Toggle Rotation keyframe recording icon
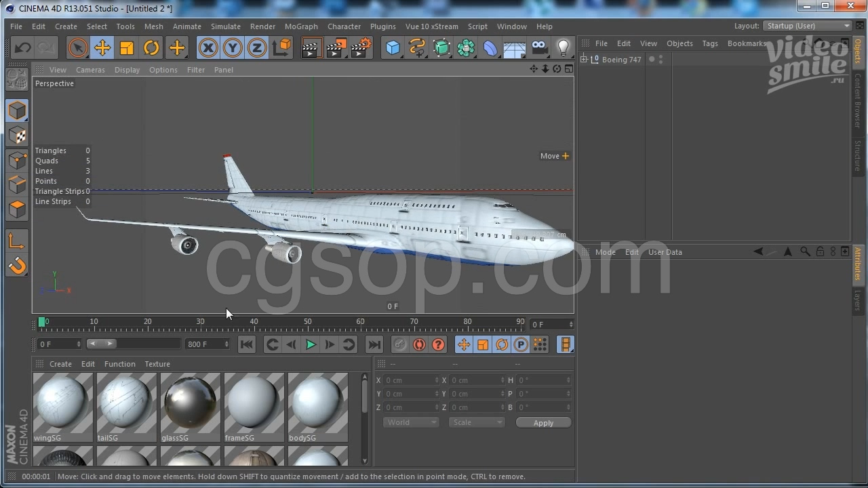Screen dimensions: 868x488 pos(502,344)
